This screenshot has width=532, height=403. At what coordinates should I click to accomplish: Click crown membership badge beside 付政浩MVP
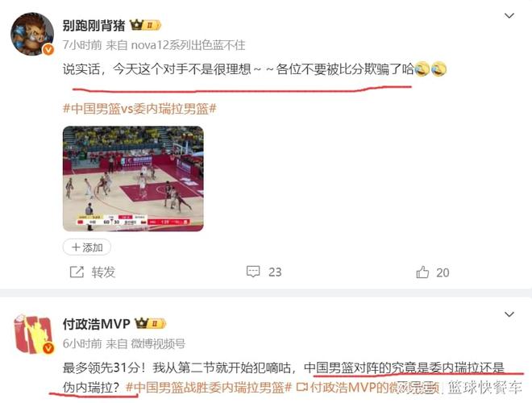click(150, 323)
